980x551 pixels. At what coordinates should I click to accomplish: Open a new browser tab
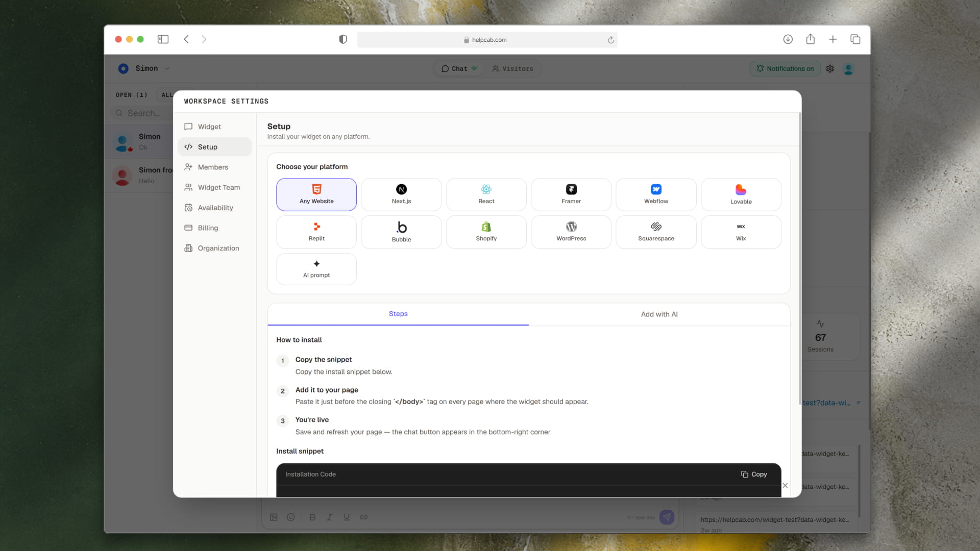point(832,39)
